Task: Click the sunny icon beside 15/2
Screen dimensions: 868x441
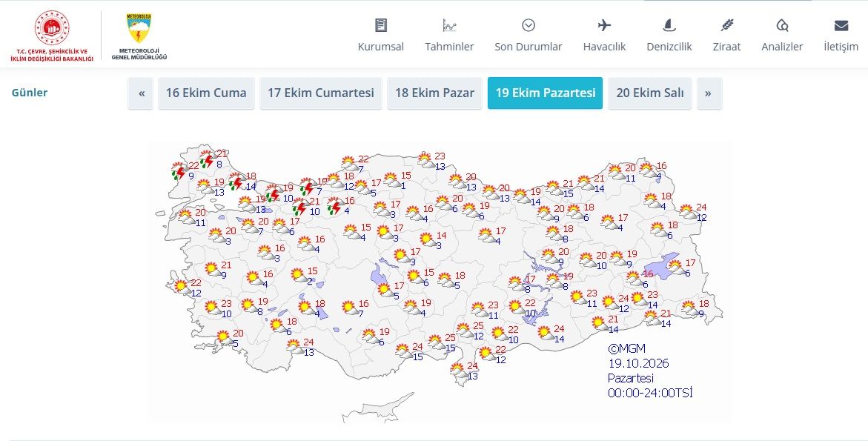Action: coord(299,274)
